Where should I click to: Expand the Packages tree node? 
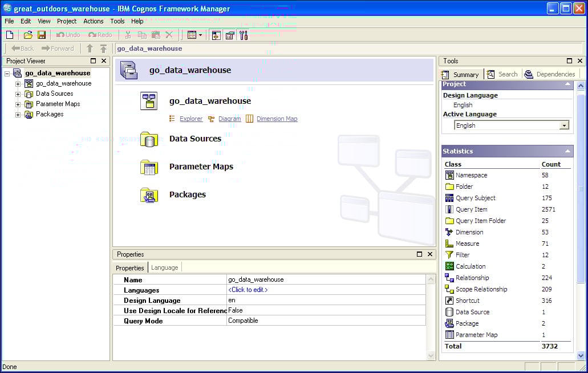[x=18, y=115]
